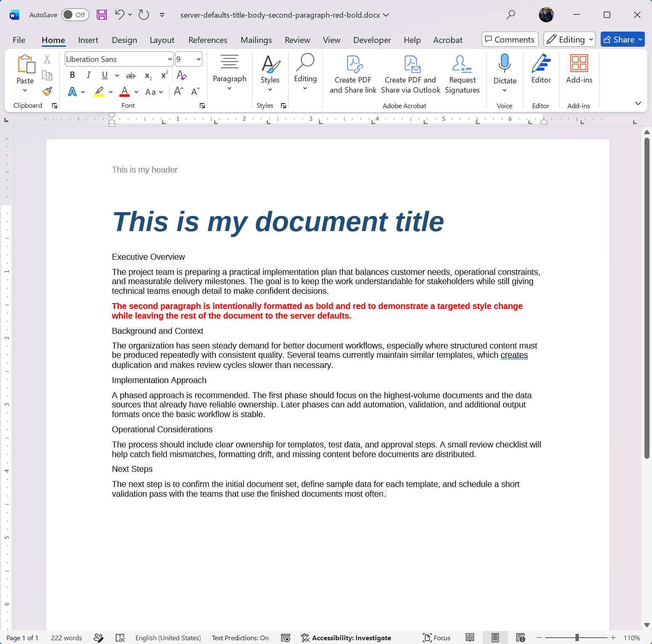The width and height of the screenshot is (652, 644).
Task: Switch to the Design tab
Action: 125,40
